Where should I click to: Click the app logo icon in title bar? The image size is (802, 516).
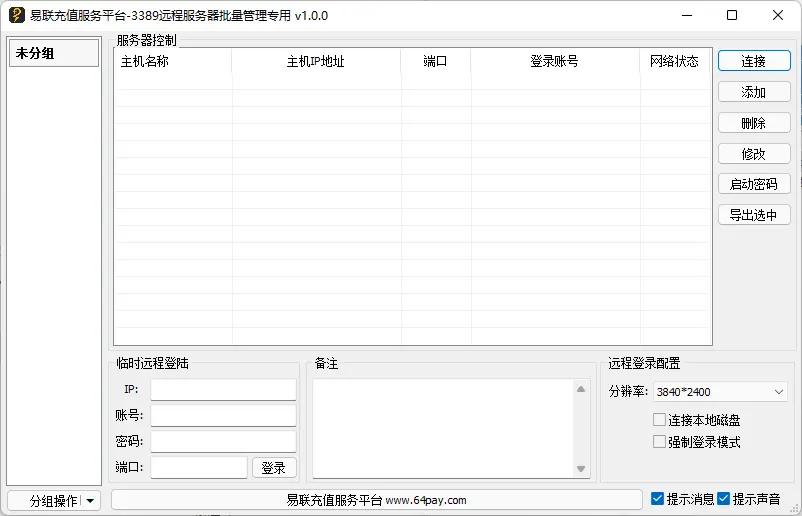point(16,15)
